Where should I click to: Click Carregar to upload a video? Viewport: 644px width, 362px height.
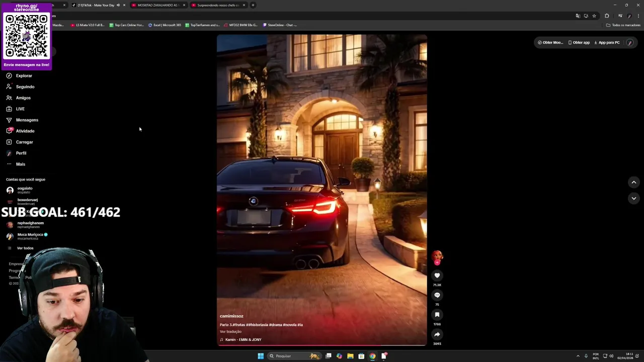20,142
